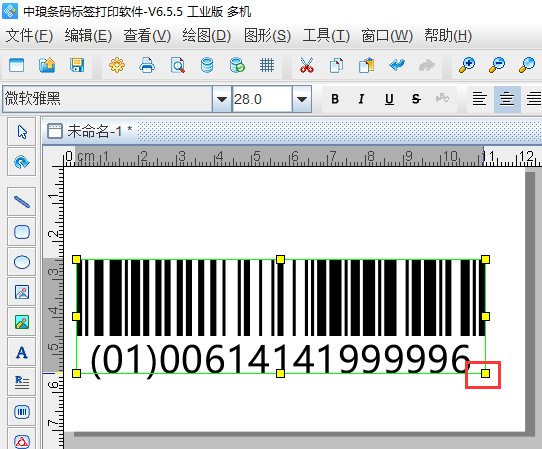542x449 pixels.
Task: Click the New document icon
Action: point(17,65)
